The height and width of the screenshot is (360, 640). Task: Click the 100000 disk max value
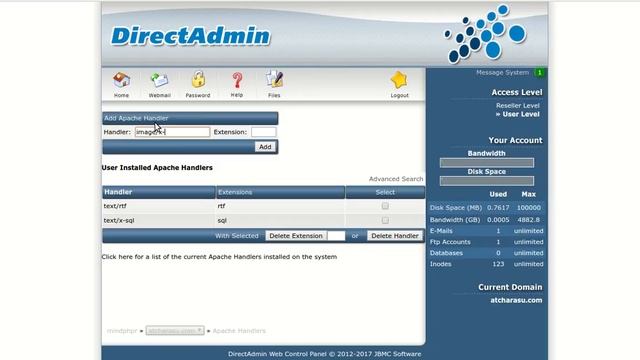pyautogui.click(x=529, y=208)
